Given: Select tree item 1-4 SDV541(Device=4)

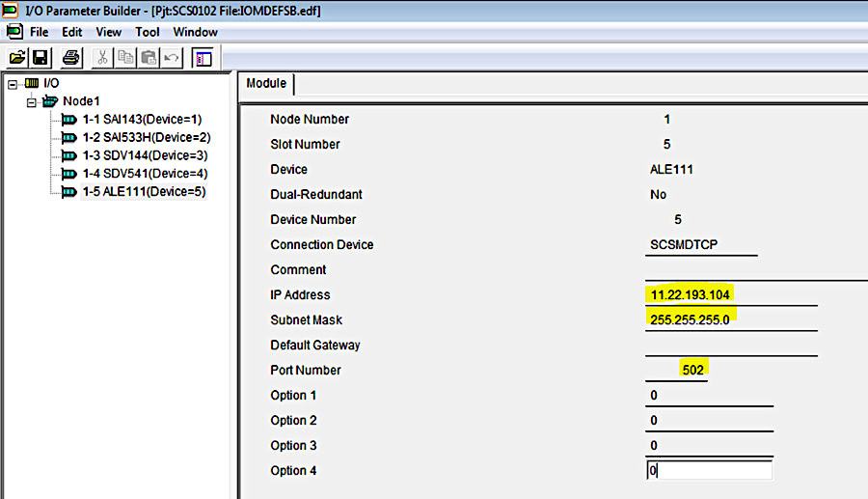Looking at the screenshot, I should point(145,174).
